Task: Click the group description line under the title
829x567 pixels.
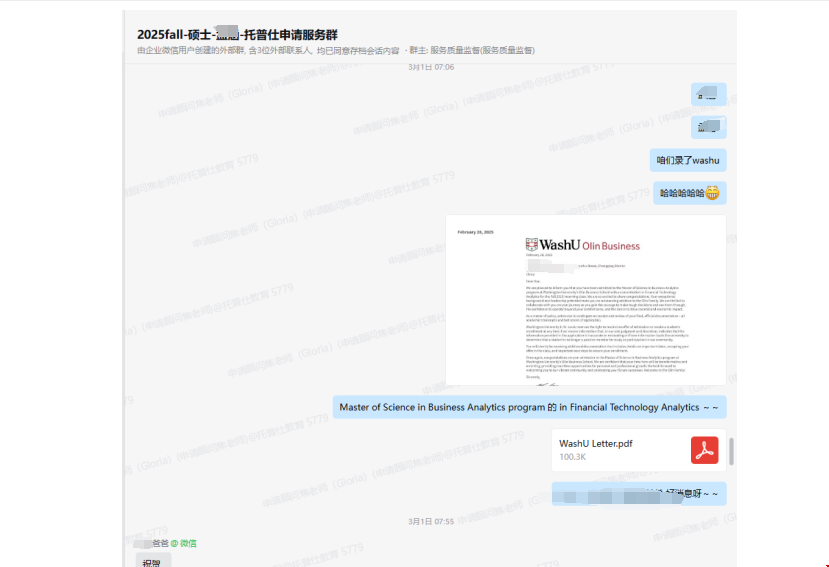Action: [336, 50]
